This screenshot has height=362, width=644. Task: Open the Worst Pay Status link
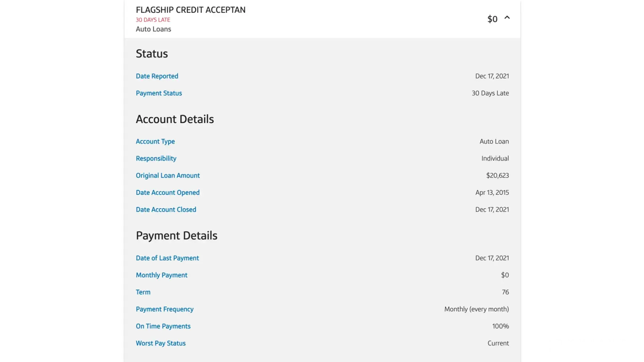(x=160, y=343)
